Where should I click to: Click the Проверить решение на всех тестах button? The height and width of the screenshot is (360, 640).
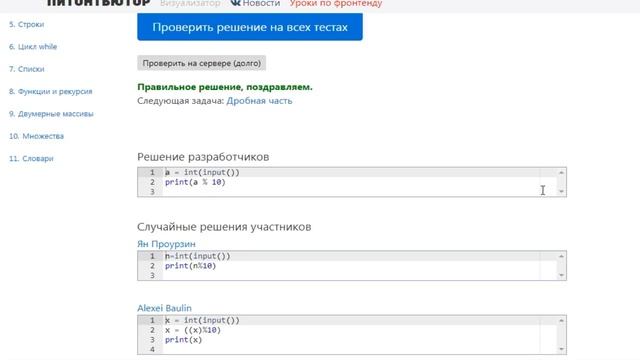pyautogui.click(x=250, y=27)
